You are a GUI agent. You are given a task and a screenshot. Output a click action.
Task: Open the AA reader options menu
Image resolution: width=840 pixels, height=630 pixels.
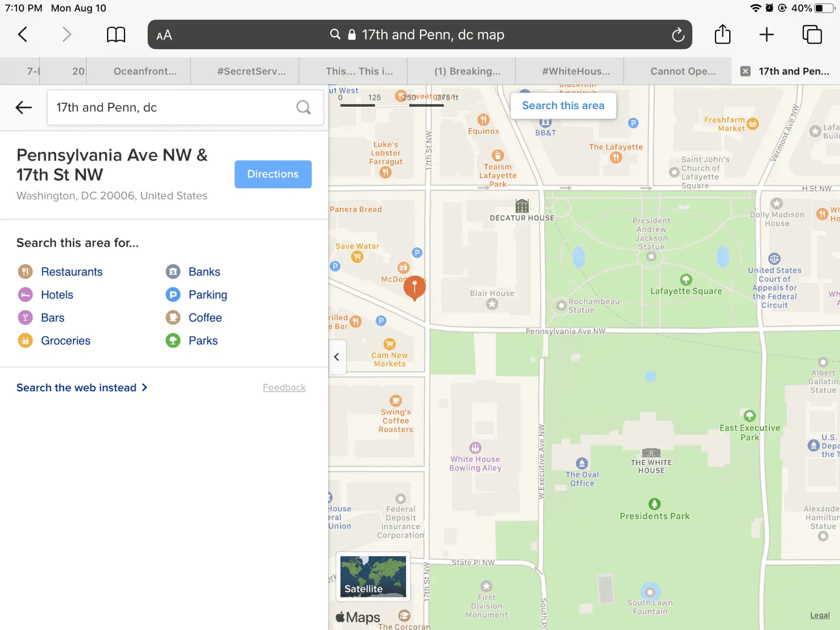tap(164, 35)
